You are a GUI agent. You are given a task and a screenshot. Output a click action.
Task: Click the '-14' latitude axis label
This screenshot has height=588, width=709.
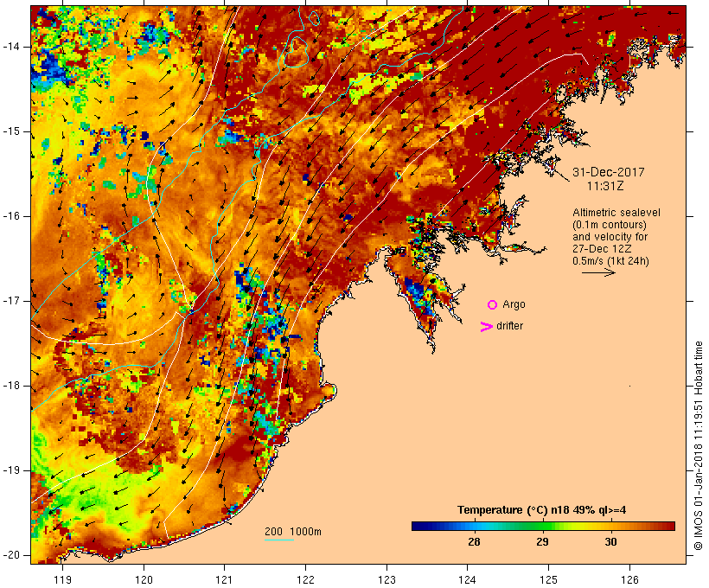click(12, 47)
